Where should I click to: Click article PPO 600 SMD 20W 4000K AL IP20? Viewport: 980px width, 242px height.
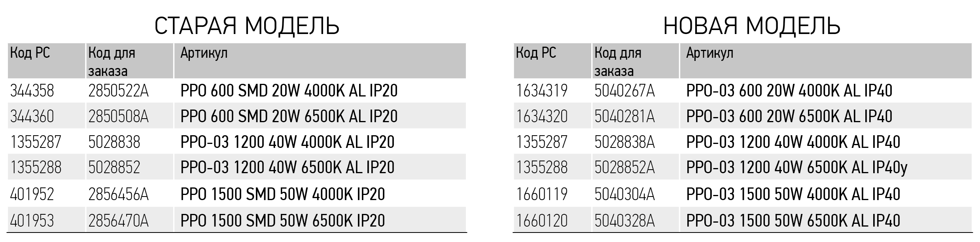click(289, 91)
